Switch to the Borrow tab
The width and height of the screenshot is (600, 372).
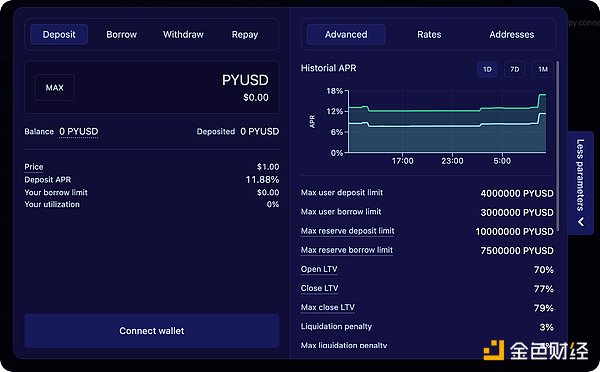coord(121,34)
